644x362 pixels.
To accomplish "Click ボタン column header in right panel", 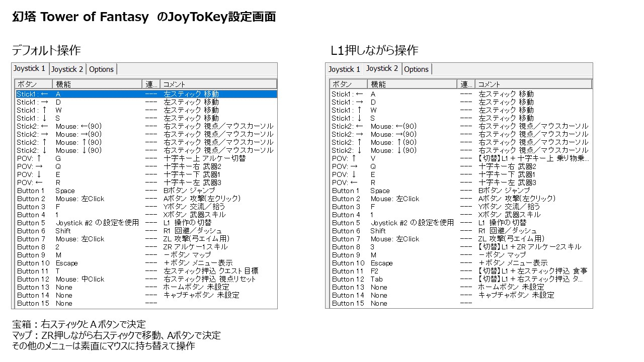I will click(348, 84).
